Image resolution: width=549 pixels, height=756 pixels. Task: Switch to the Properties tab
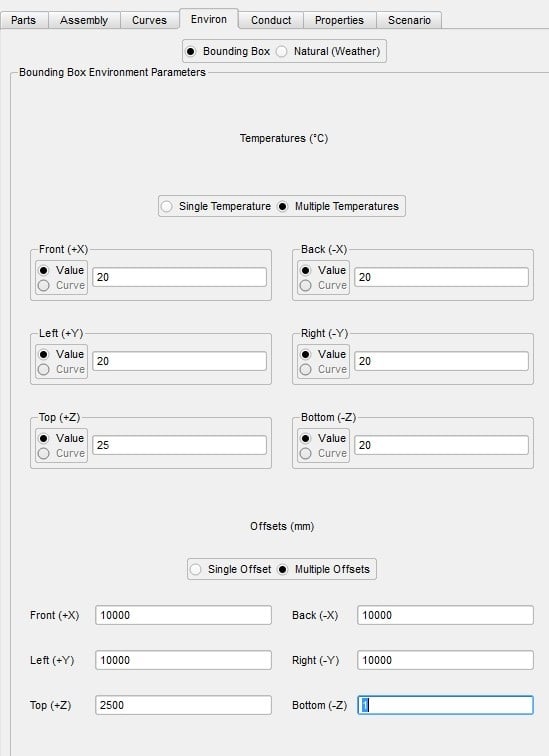click(x=339, y=20)
